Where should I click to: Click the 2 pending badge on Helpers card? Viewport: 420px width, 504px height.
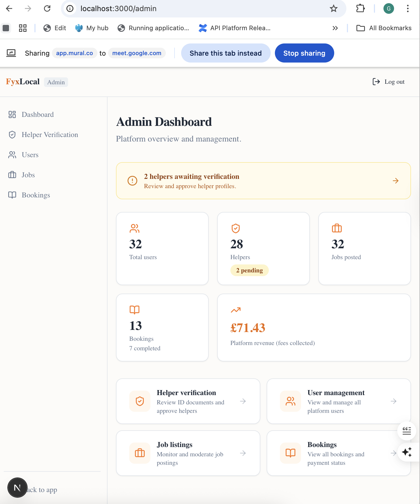tap(249, 270)
